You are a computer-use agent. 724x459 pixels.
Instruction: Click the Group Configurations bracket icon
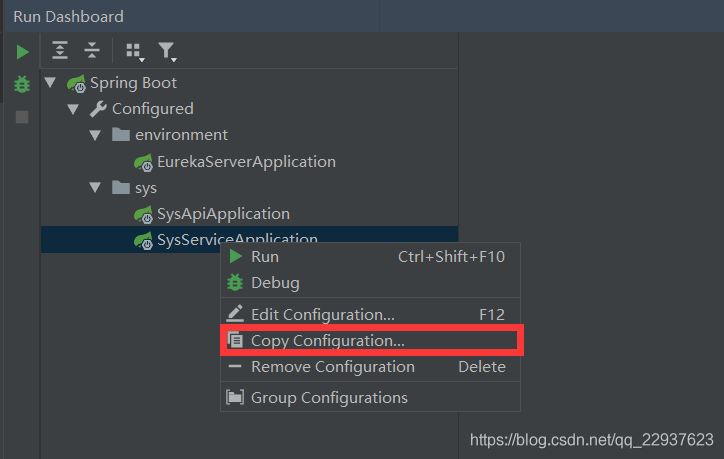click(x=235, y=397)
